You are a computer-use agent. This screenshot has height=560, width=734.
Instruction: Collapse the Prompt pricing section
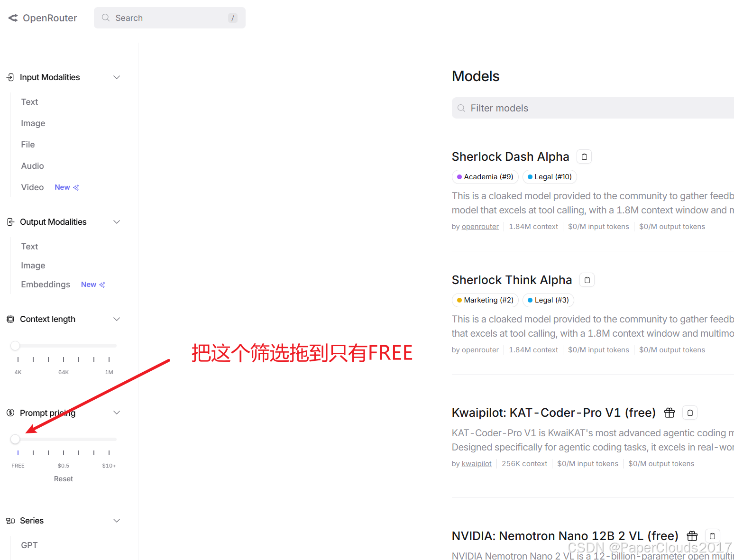(x=117, y=413)
